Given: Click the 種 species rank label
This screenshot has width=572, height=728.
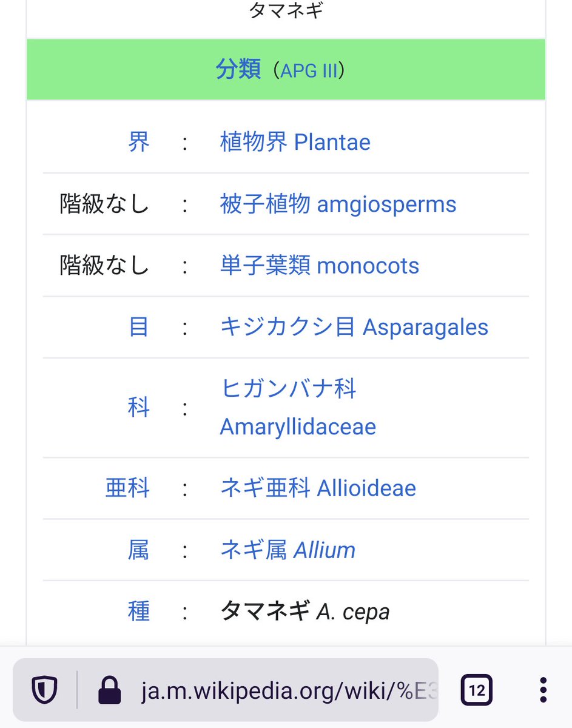Looking at the screenshot, I should coord(138,612).
